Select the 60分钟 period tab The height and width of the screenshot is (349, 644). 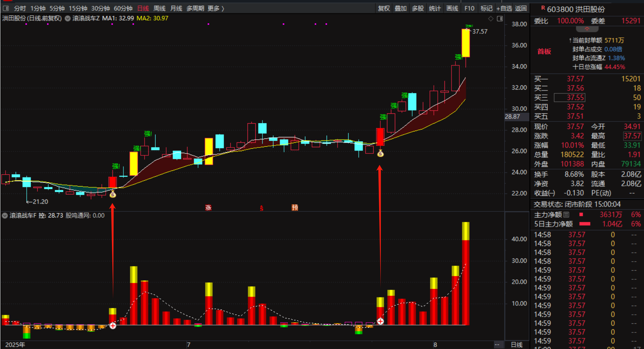(x=123, y=8)
